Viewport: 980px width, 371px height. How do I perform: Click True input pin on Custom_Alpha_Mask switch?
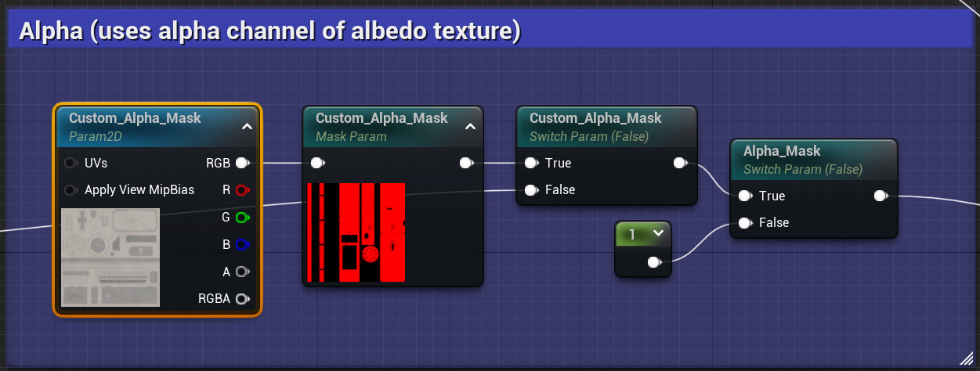(x=531, y=163)
